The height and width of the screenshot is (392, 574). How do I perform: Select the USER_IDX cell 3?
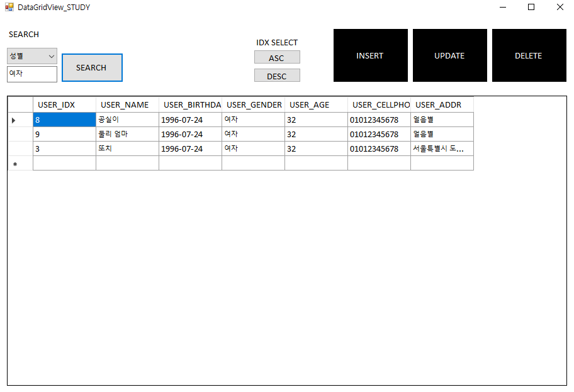(x=64, y=148)
